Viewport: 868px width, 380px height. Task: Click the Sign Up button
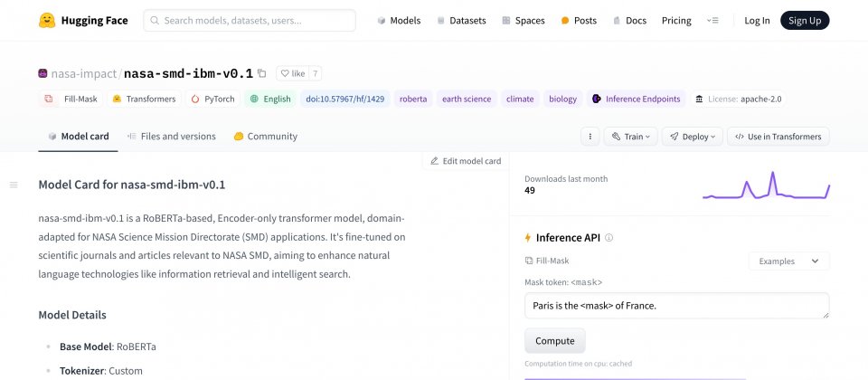805,21
